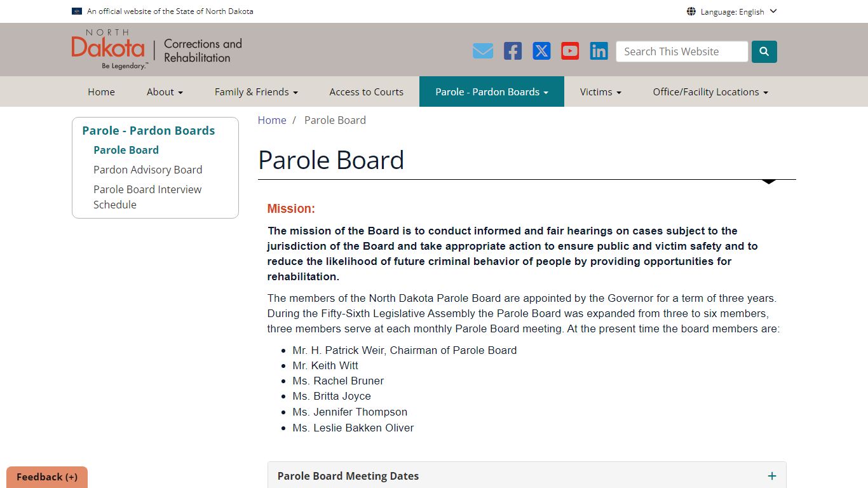868x488 pixels.
Task: Open the email envelope icon
Action: click(x=483, y=51)
